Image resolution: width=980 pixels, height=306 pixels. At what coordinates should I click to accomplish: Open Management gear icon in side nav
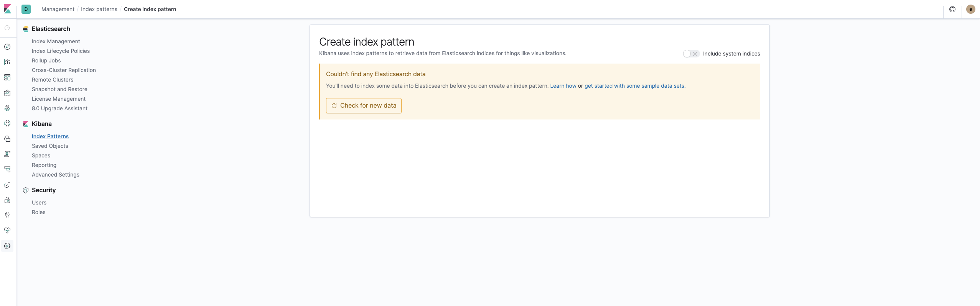(x=7, y=246)
